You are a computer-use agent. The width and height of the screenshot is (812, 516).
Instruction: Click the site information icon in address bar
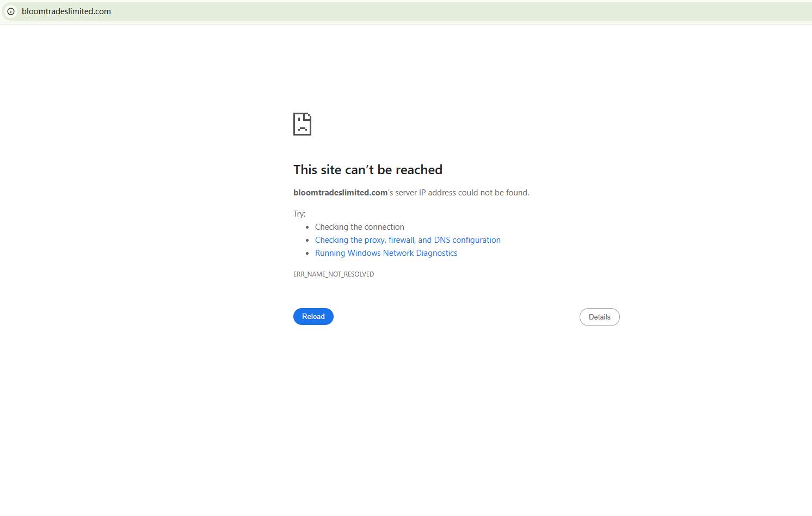[11, 11]
